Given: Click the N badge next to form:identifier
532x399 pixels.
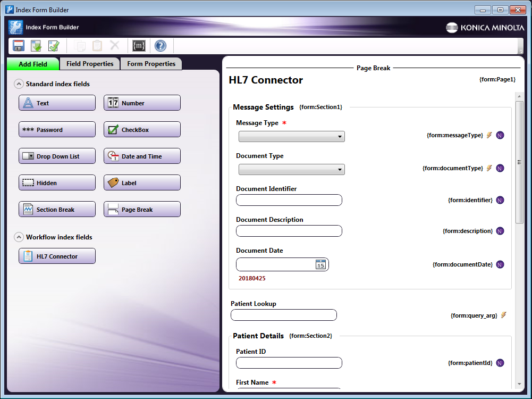Looking at the screenshot, I should pos(500,200).
